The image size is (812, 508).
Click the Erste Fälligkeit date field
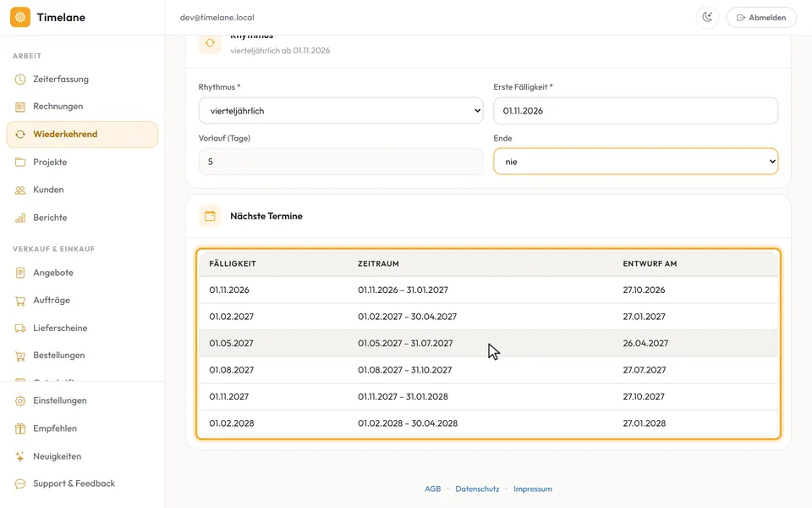[x=635, y=110]
